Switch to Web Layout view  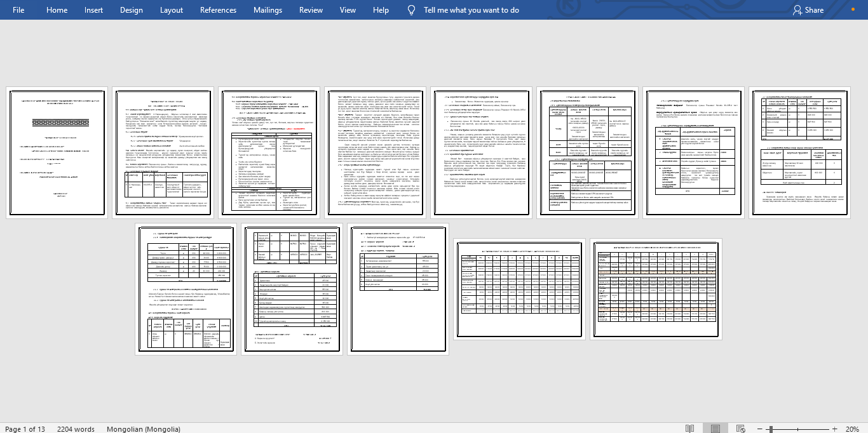tap(740, 429)
